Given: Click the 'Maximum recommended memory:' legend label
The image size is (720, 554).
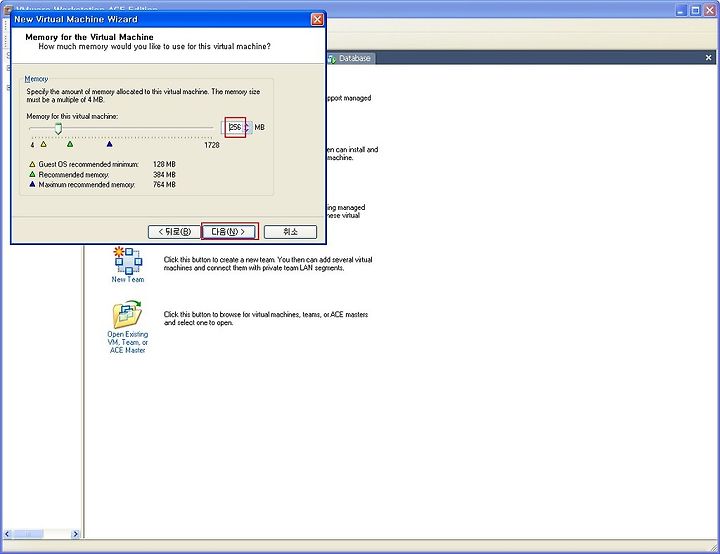Looking at the screenshot, I should pyautogui.click(x=87, y=185).
